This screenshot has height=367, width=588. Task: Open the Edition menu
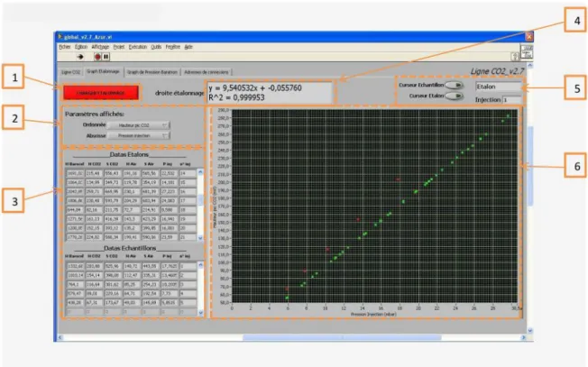pyautogui.click(x=81, y=47)
